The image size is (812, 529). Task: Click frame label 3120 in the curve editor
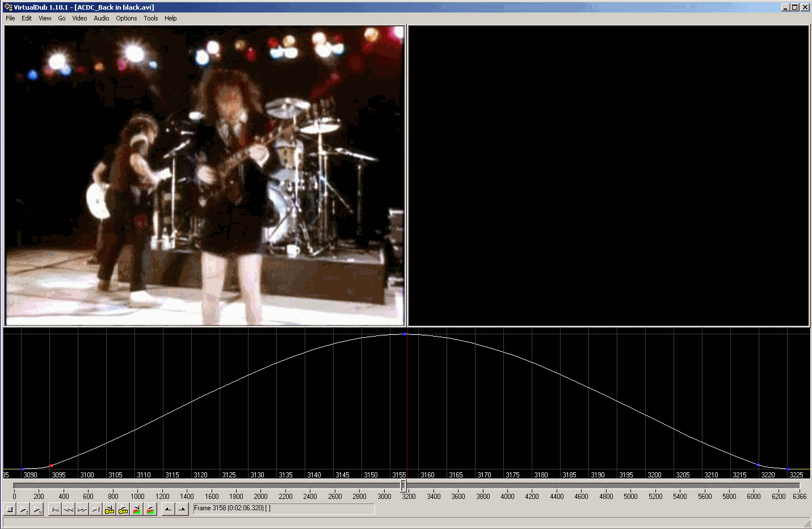[x=200, y=475]
